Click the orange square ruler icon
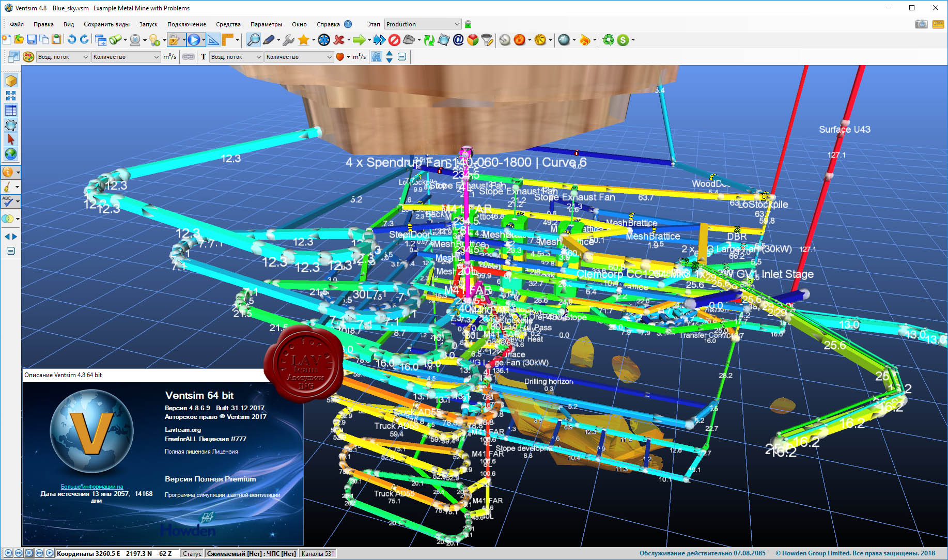948x560 pixels. [227, 40]
